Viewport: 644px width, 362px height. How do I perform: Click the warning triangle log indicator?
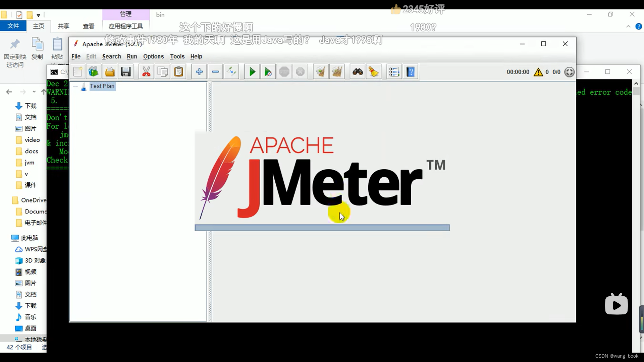pyautogui.click(x=538, y=72)
